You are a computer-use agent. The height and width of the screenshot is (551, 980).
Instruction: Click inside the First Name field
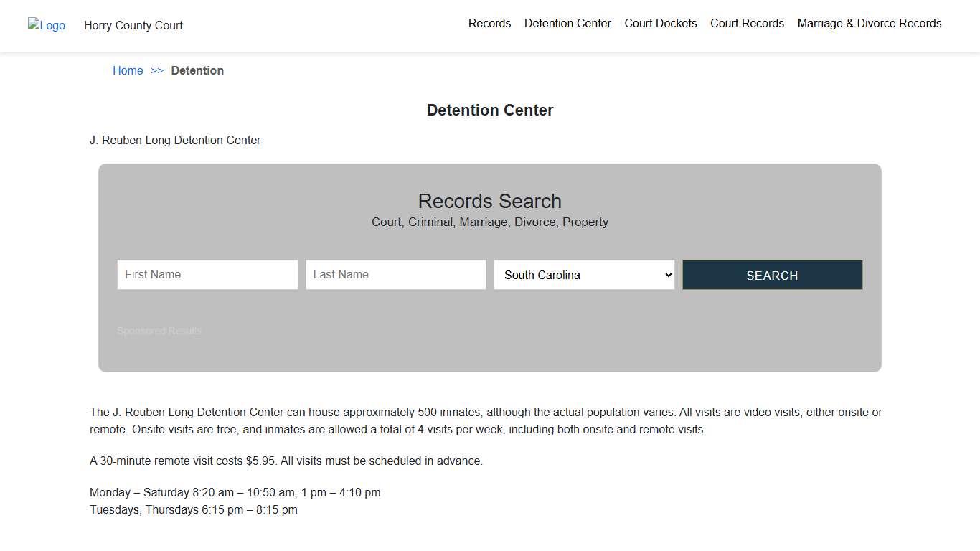(207, 275)
